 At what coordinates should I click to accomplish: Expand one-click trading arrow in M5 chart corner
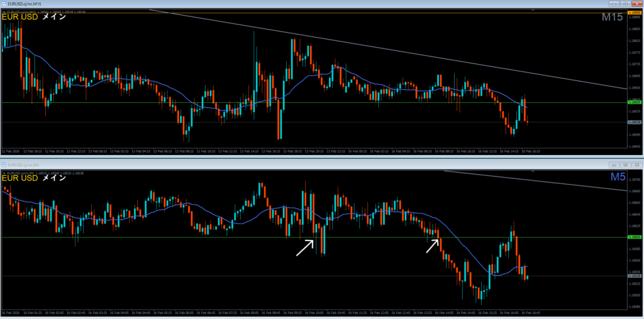pos(4,173)
